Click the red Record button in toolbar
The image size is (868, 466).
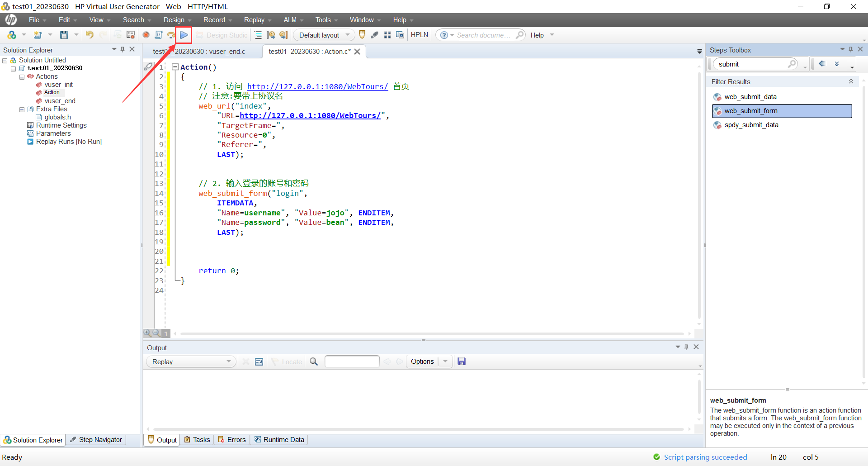[146, 35]
